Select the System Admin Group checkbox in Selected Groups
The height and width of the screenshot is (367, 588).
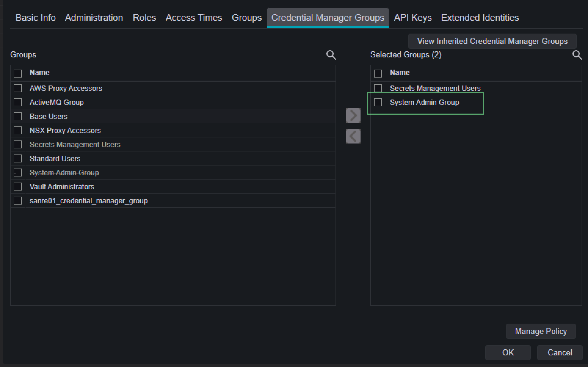tap(378, 102)
